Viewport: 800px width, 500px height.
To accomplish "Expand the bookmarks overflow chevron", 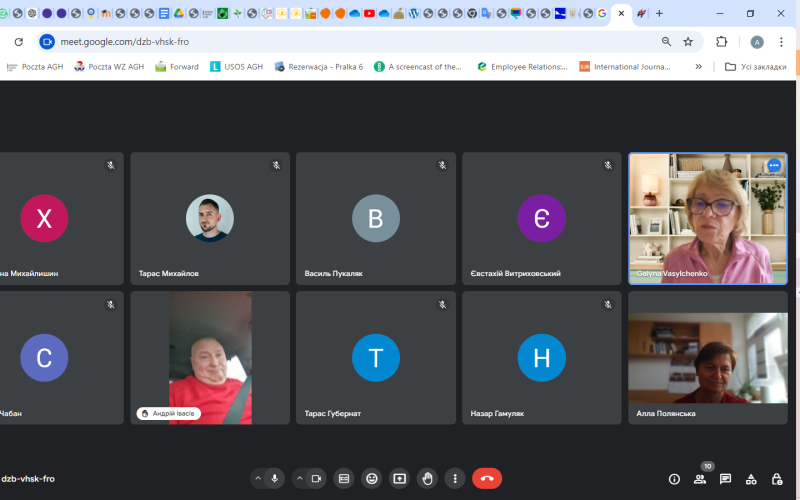I will click(698, 67).
